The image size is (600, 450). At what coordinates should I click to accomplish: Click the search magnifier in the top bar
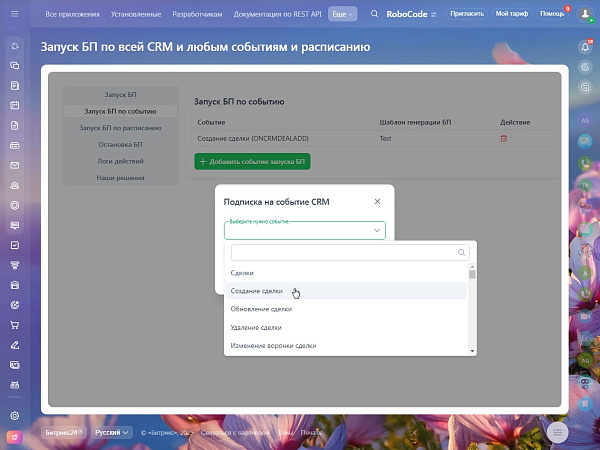click(x=375, y=14)
